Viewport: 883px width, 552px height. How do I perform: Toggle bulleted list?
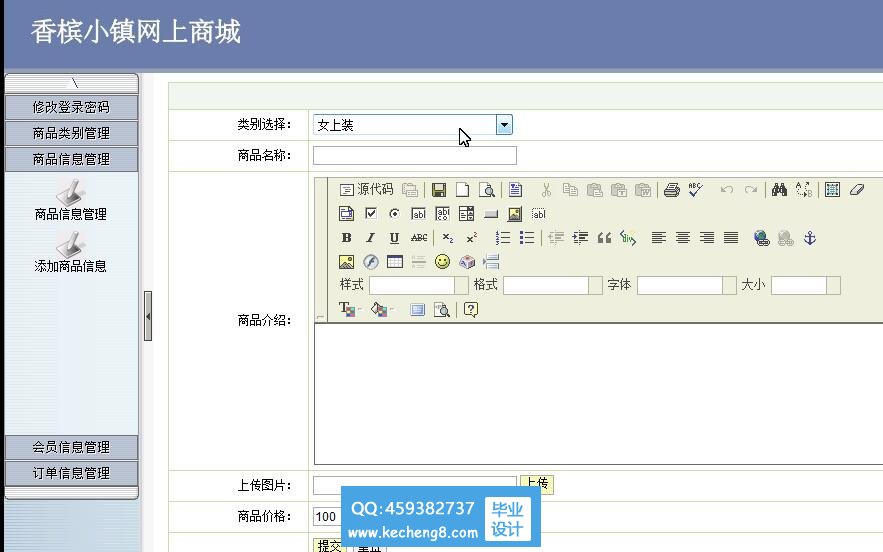(x=527, y=238)
